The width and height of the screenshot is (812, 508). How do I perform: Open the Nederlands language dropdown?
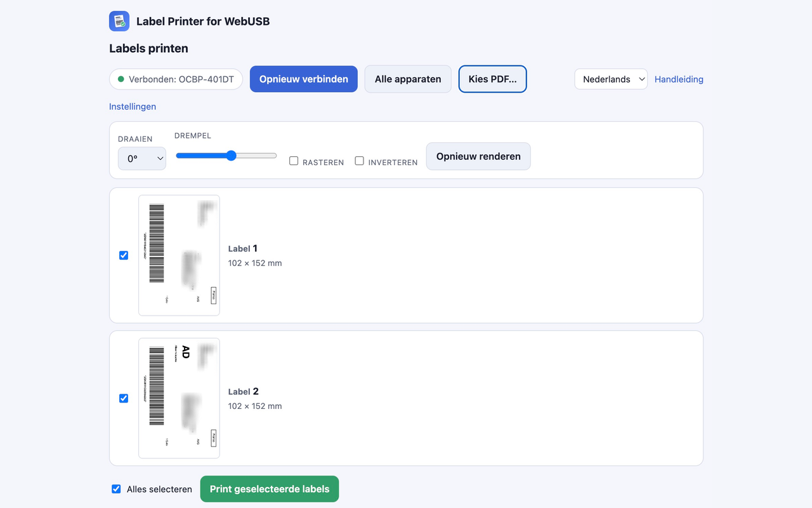point(611,79)
